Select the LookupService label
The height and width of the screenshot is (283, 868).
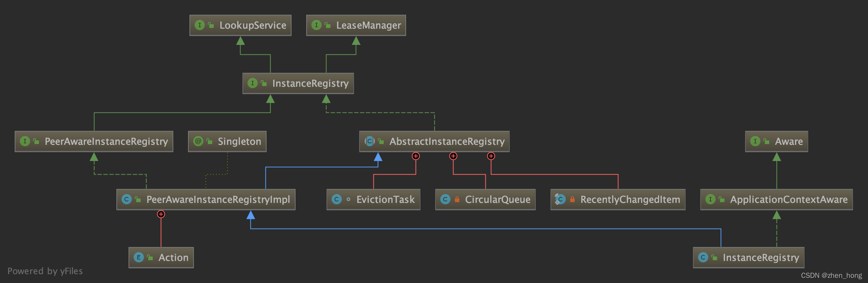pyautogui.click(x=253, y=25)
